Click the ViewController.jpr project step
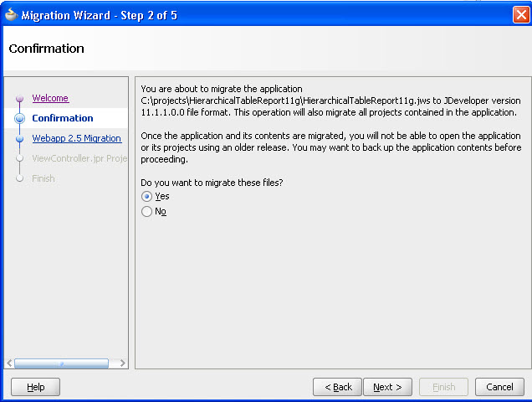This screenshot has height=402, width=532. [x=79, y=158]
